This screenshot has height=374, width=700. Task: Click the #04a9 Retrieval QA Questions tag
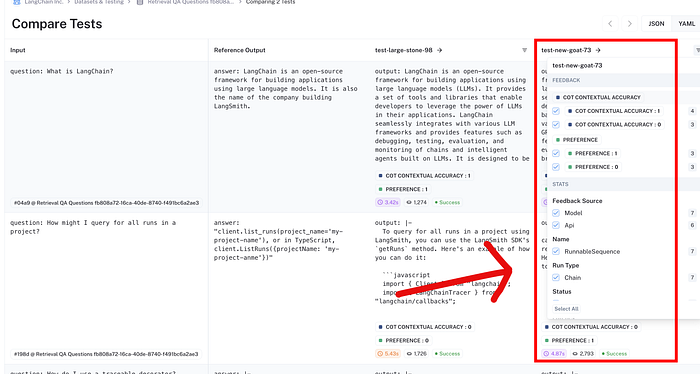(x=106, y=203)
